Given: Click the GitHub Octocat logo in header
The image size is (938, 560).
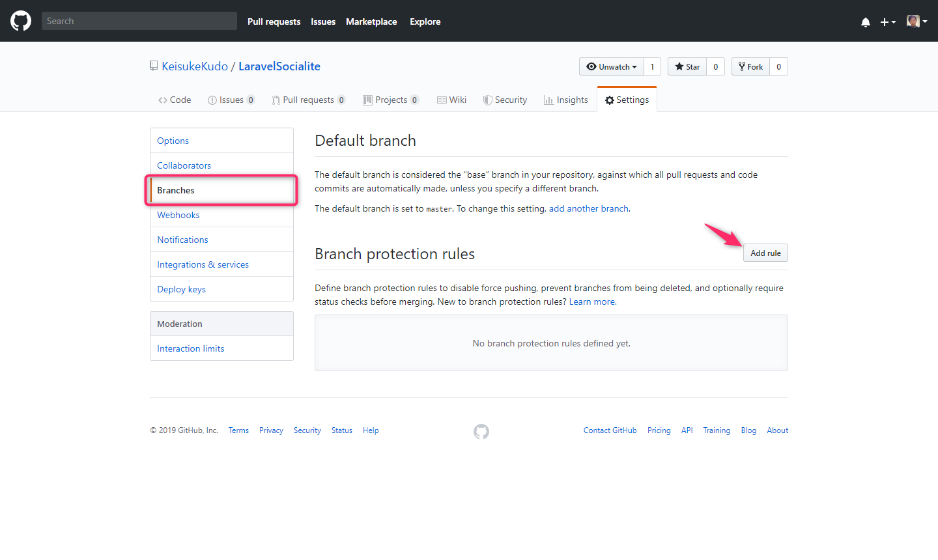Looking at the screenshot, I should click(x=21, y=21).
